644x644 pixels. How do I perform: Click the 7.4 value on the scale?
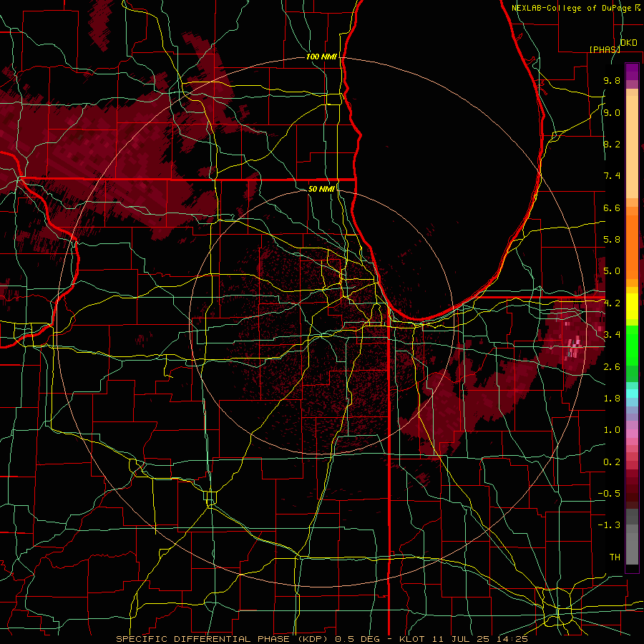coord(612,176)
